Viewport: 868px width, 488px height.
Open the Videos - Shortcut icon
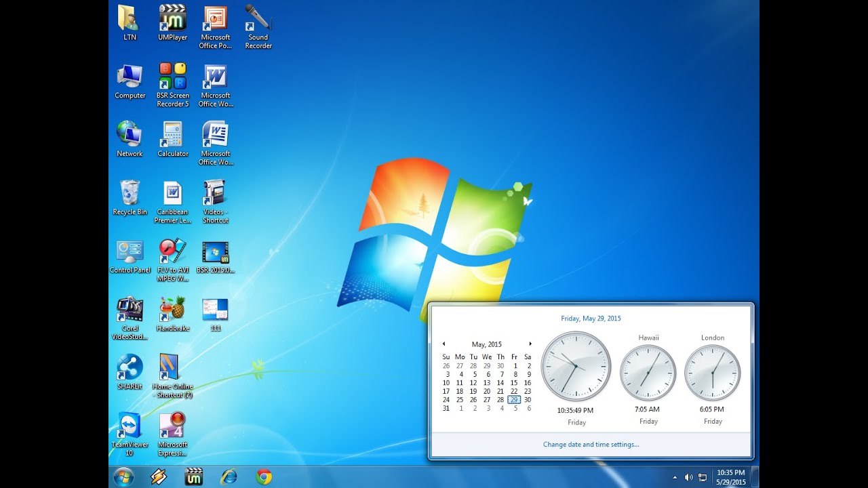(x=216, y=202)
